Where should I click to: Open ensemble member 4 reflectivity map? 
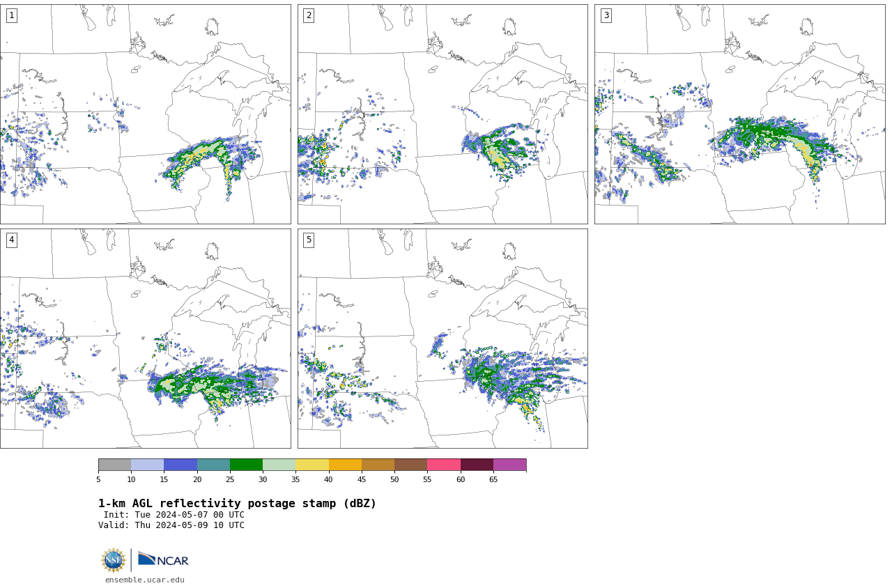click(145, 339)
